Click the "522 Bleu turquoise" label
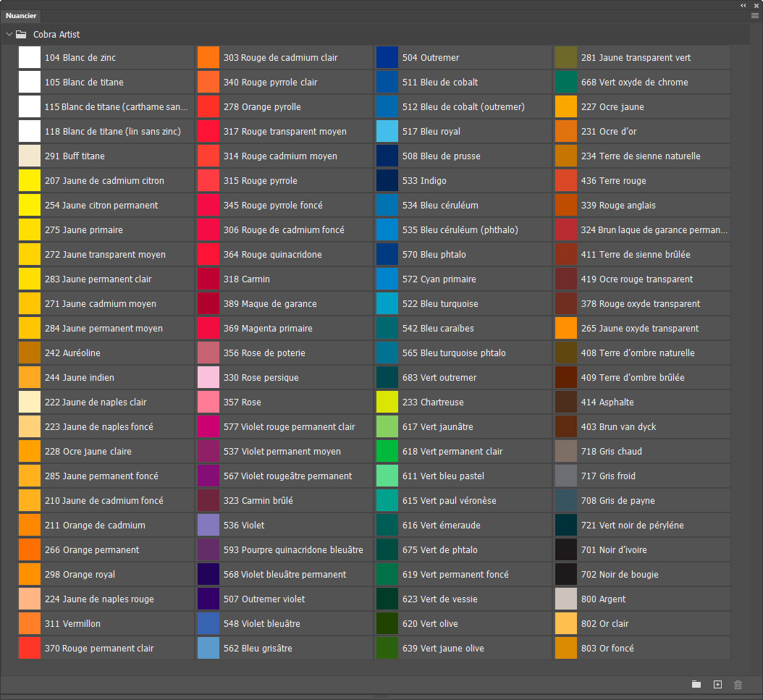The width and height of the screenshot is (763, 700). [x=440, y=304]
